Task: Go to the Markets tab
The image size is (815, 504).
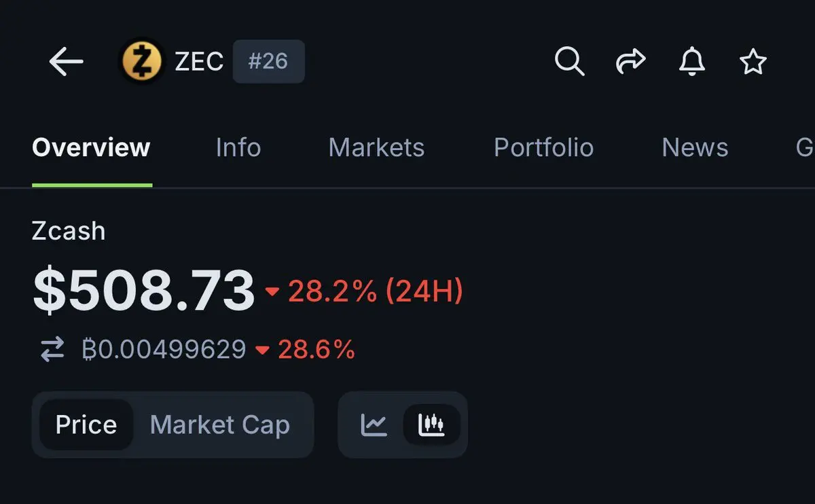Action: tap(376, 147)
